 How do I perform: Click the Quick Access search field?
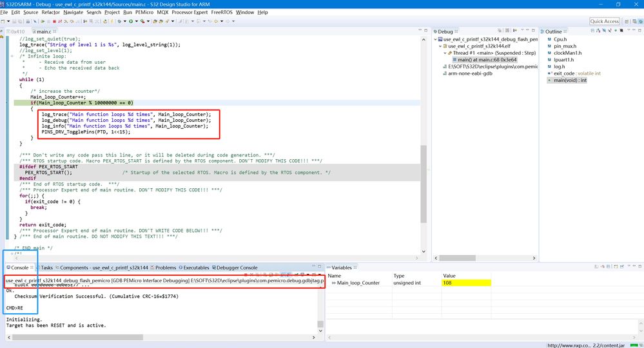pyautogui.click(x=604, y=21)
